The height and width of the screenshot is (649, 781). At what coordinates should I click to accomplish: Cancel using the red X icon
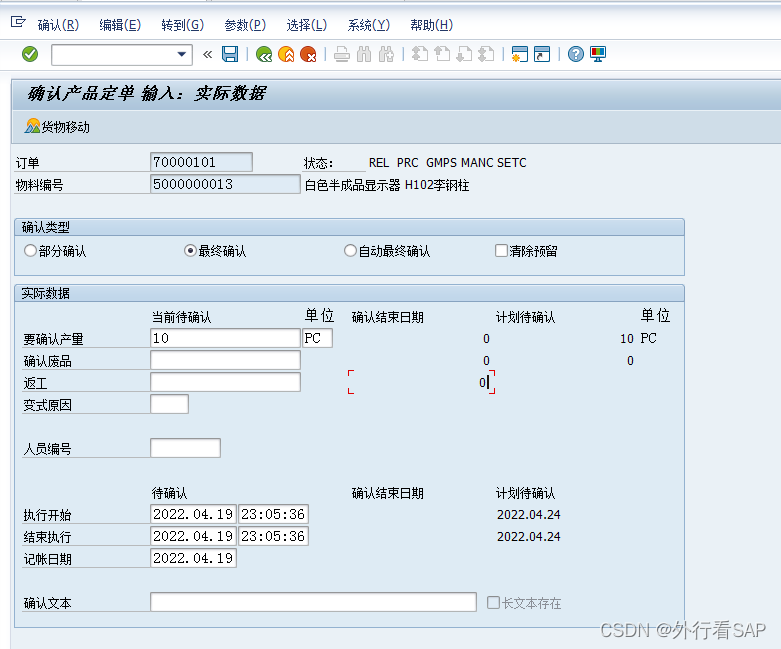[x=308, y=54]
